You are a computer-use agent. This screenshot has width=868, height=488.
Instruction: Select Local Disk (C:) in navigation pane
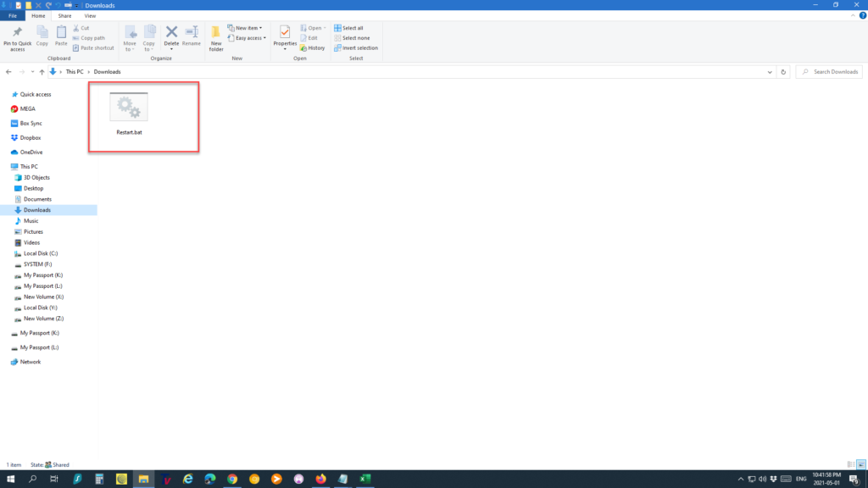coord(40,253)
